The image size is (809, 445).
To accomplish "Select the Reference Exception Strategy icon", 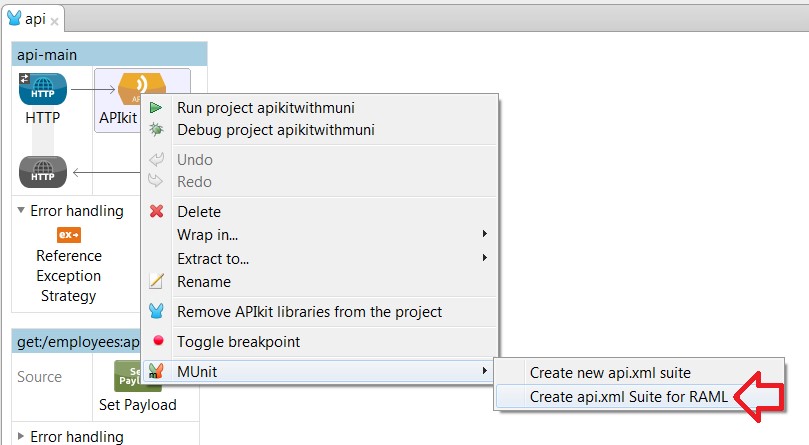I will click(68, 235).
